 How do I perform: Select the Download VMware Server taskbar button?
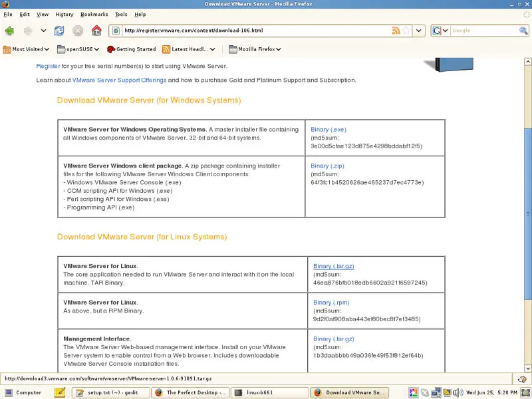[350, 392]
